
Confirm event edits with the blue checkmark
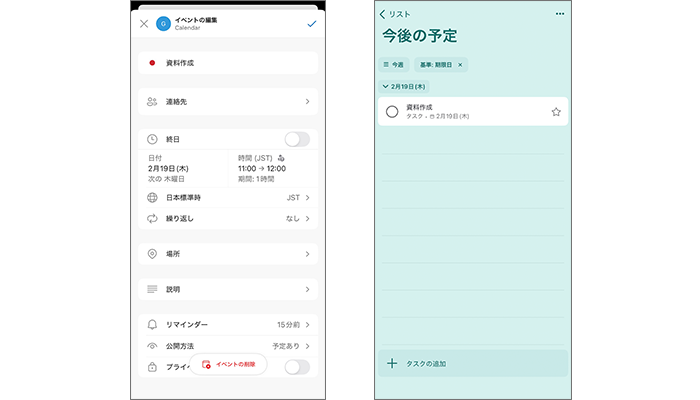click(312, 24)
